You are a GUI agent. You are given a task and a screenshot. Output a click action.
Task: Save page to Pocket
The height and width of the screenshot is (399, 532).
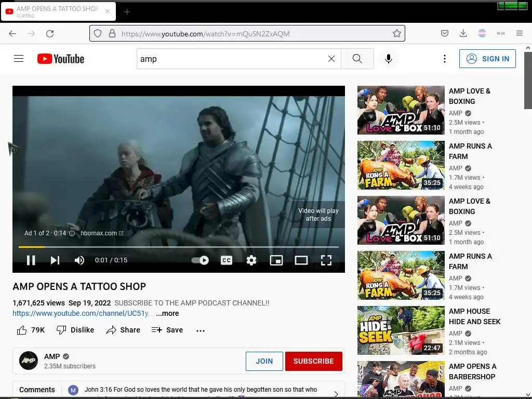point(445,33)
